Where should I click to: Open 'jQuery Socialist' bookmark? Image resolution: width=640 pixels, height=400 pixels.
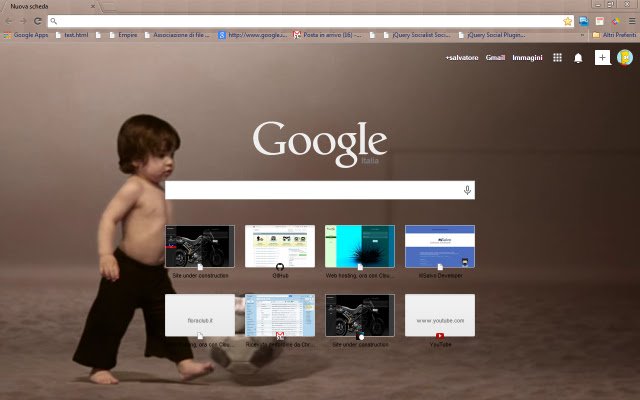click(x=417, y=35)
